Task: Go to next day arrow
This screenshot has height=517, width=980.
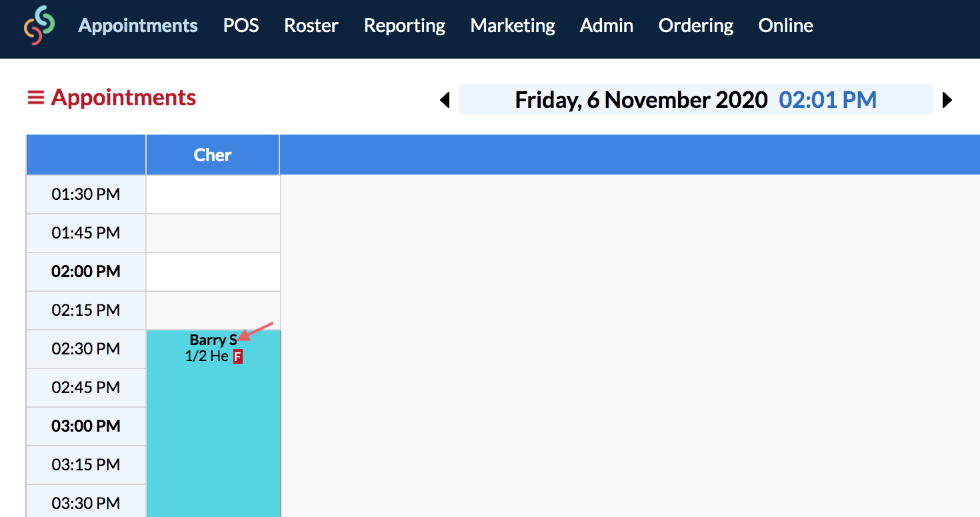Action: (947, 100)
